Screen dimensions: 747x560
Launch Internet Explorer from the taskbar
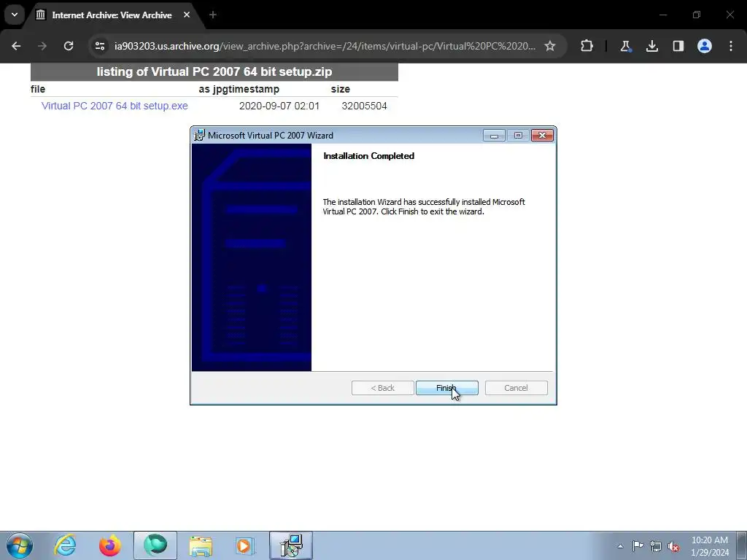65,545
